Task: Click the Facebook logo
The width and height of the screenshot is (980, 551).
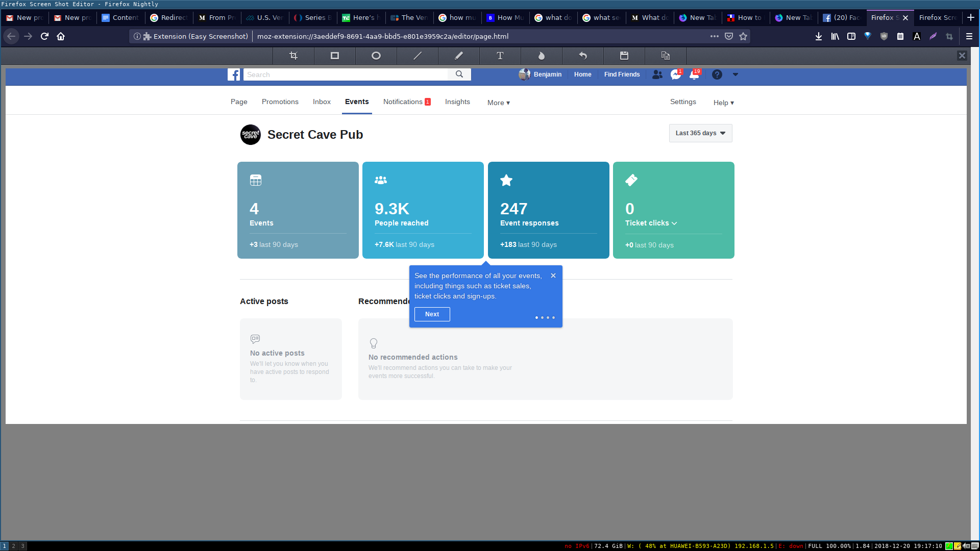Action: (x=234, y=74)
